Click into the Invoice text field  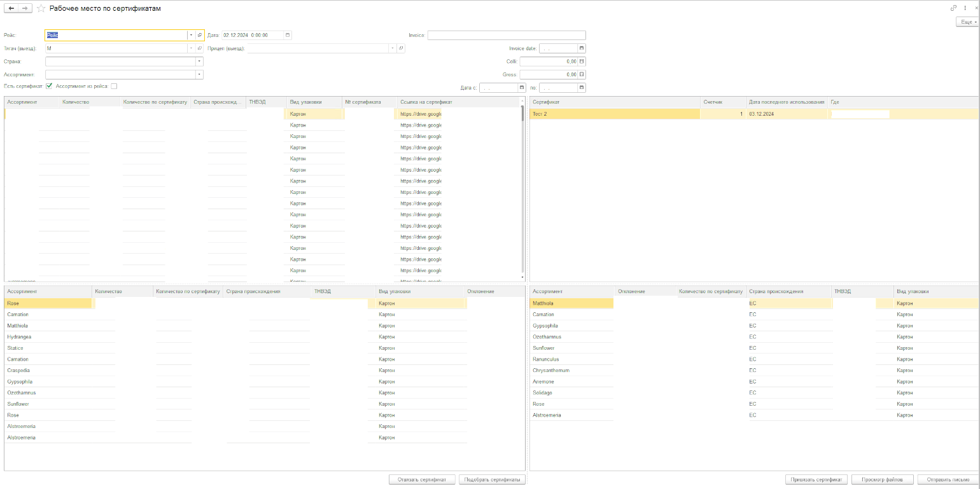click(506, 36)
